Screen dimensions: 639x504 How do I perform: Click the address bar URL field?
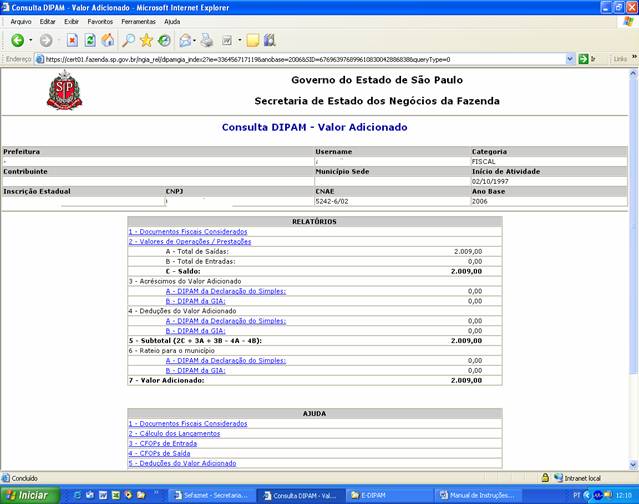(x=300, y=59)
